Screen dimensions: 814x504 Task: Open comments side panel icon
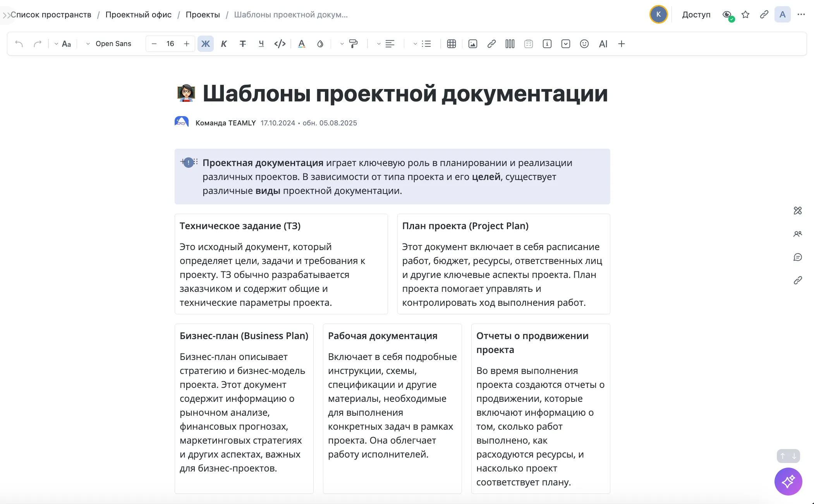798,257
